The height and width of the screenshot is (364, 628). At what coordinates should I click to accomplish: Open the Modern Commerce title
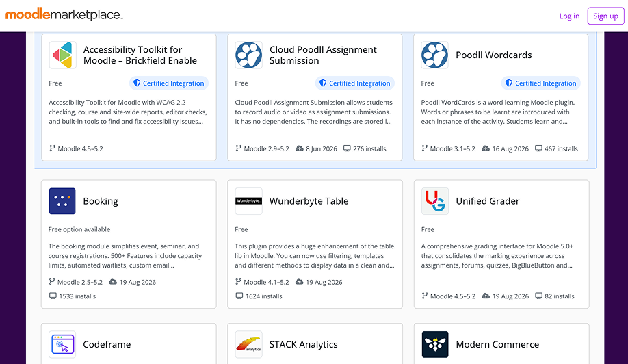497,344
